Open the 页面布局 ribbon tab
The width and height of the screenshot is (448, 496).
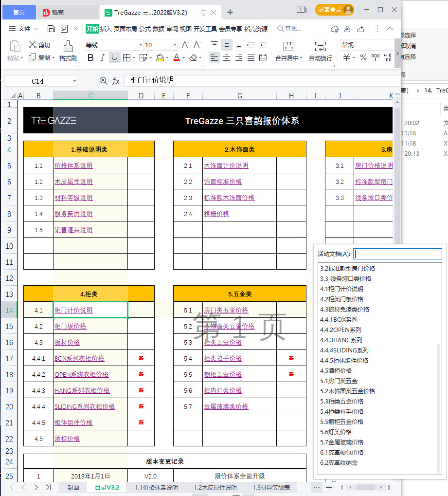point(125,29)
